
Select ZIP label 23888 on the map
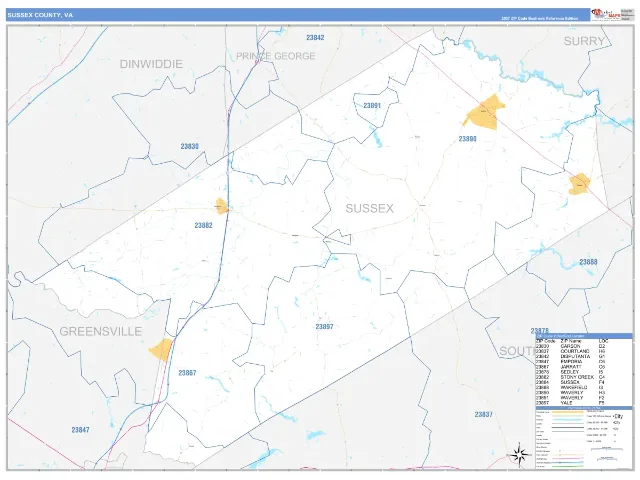tap(589, 262)
